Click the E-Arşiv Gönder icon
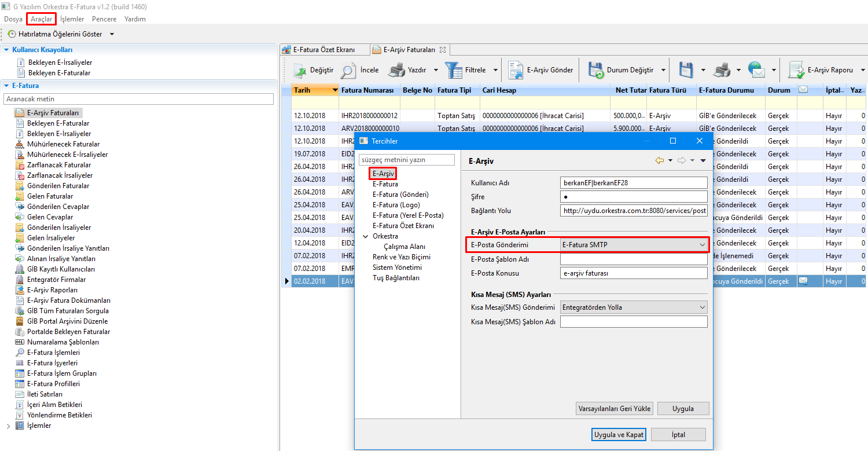Screen dimensions: 868x451 point(516,70)
